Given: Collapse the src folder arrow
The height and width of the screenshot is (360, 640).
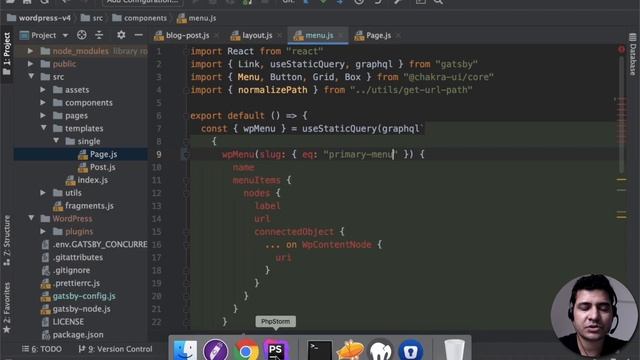Looking at the screenshot, I should point(31,76).
